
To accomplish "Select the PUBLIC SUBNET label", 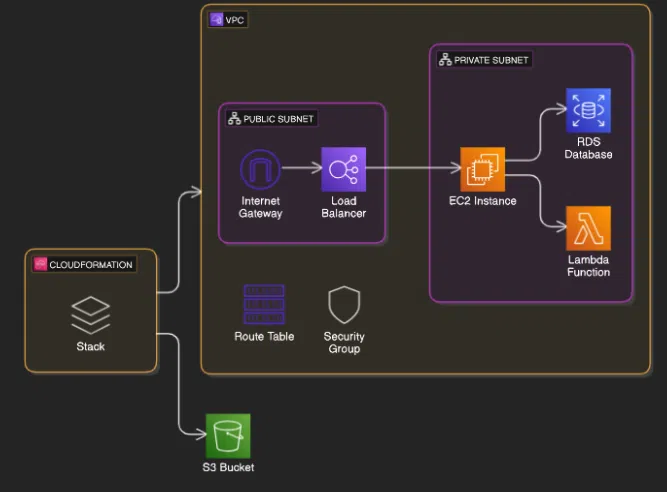I will 279,119.
